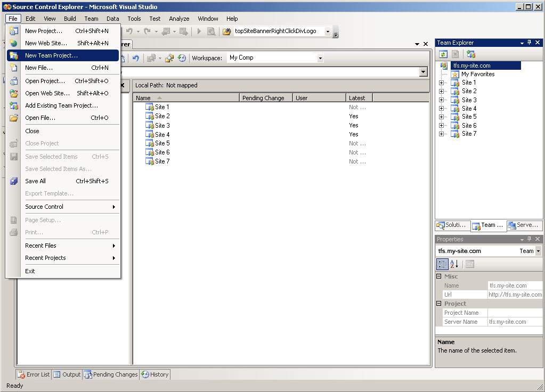Screen dimensions: 545x392
Task: Expand the Site 4 node in Team Explorer
Action: pyautogui.click(x=441, y=109)
